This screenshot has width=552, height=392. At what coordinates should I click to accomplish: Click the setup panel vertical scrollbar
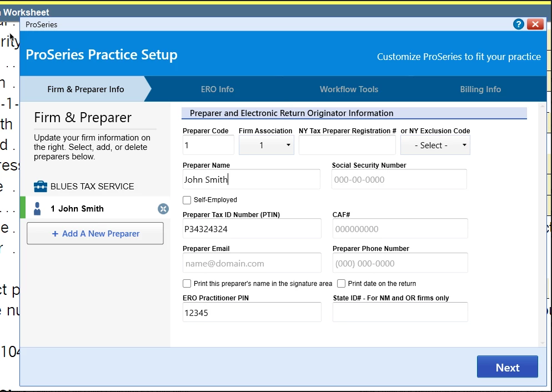pyautogui.click(x=542, y=224)
